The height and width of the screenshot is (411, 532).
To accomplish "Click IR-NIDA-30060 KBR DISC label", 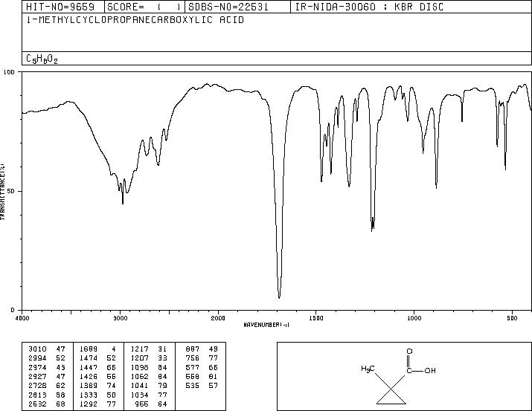I will coord(369,7).
